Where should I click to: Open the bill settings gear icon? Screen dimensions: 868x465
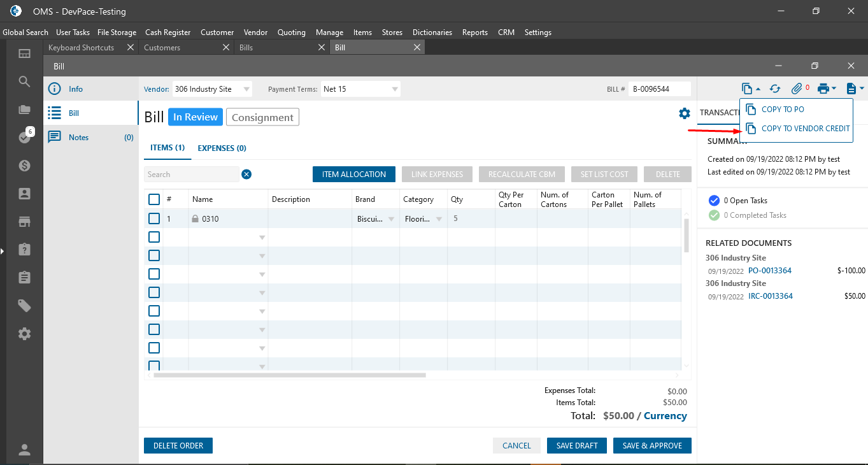pos(685,113)
